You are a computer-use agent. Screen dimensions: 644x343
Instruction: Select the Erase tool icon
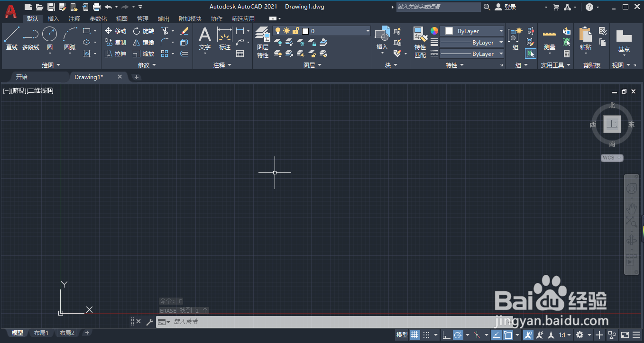(184, 31)
